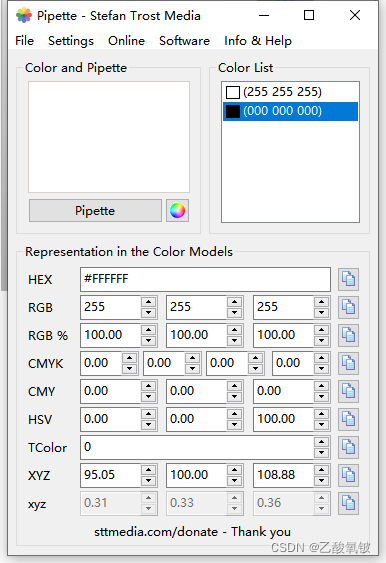The width and height of the screenshot is (386, 563).
Task: Open the File menu
Action: tap(24, 41)
